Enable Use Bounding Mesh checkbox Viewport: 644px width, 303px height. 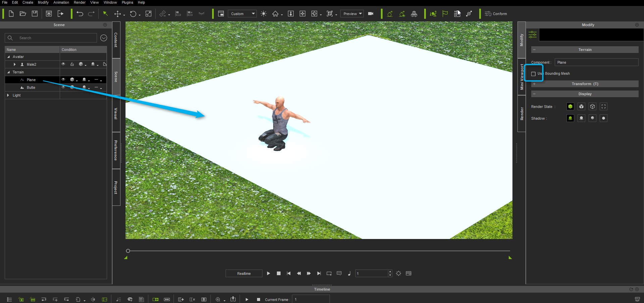[533, 74]
